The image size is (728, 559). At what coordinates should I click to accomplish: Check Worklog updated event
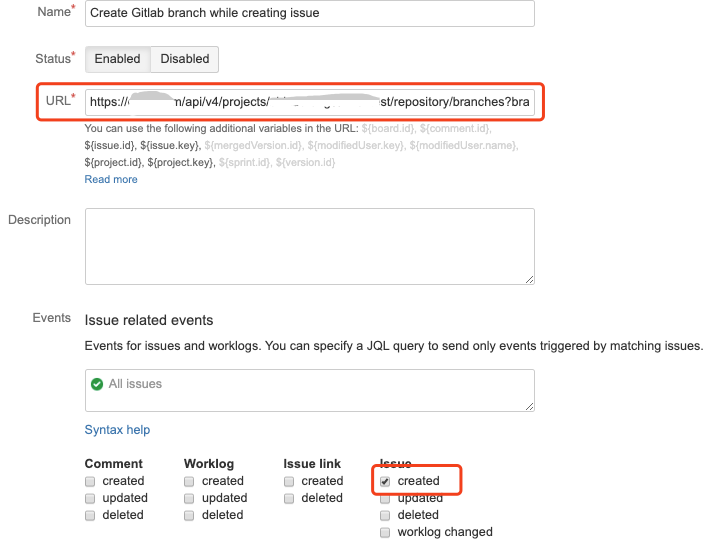coord(190,498)
